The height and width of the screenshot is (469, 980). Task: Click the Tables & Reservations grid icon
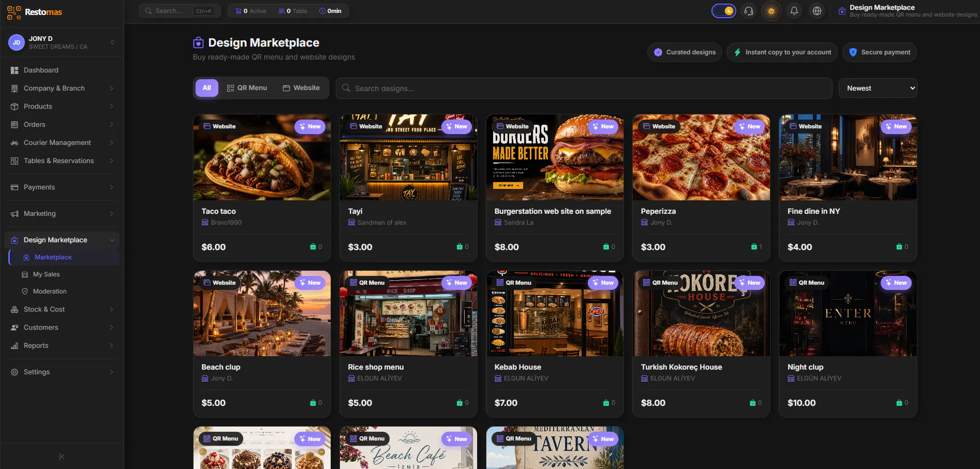pyautogui.click(x=14, y=161)
